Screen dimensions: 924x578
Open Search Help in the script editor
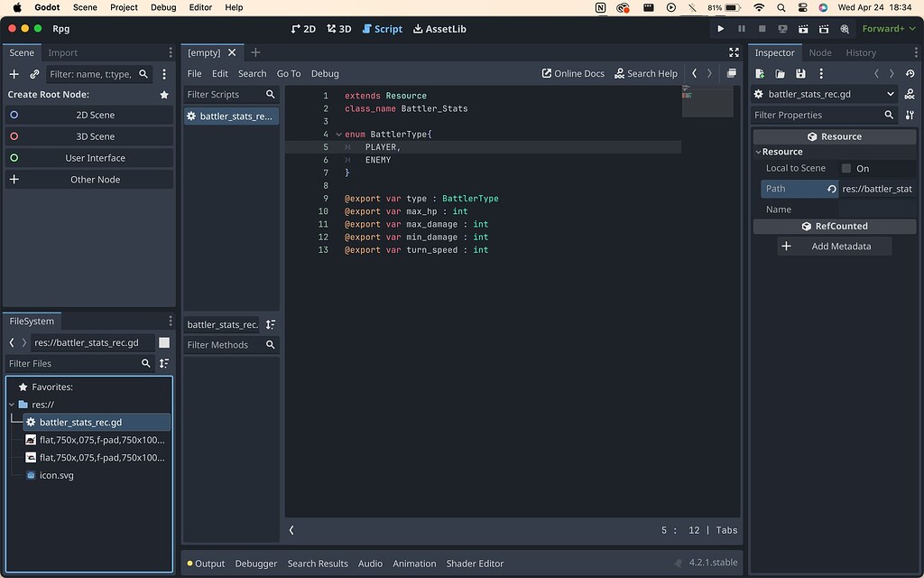click(646, 73)
